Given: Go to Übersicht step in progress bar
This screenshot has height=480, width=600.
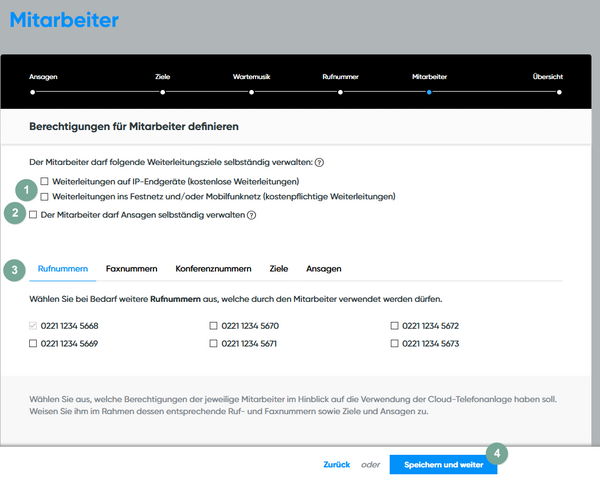Looking at the screenshot, I should [x=559, y=91].
